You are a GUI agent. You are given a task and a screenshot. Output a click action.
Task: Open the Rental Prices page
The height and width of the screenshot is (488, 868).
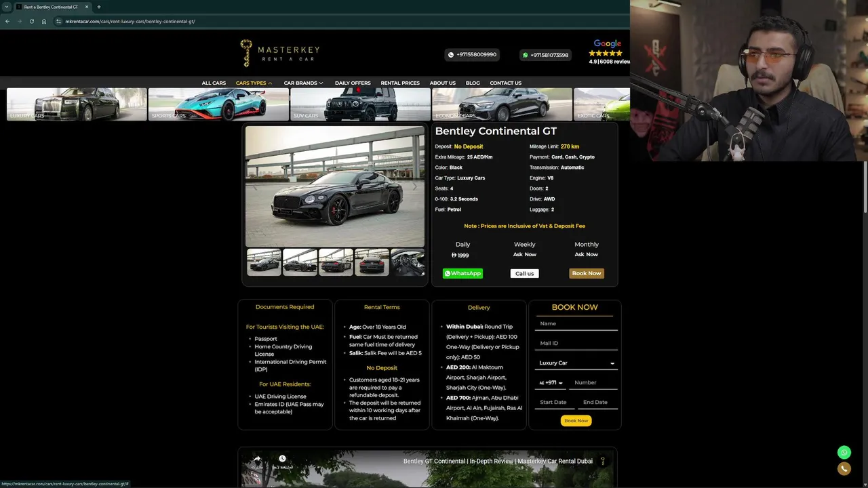click(x=400, y=83)
